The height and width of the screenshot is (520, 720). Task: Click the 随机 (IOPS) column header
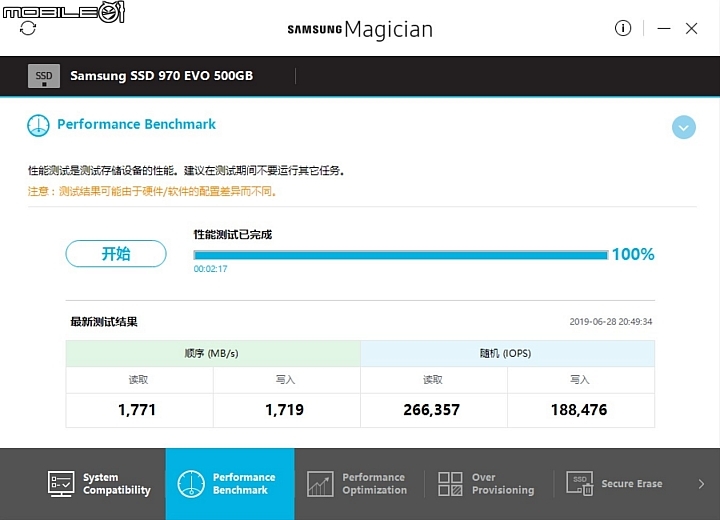[x=507, y=353]
